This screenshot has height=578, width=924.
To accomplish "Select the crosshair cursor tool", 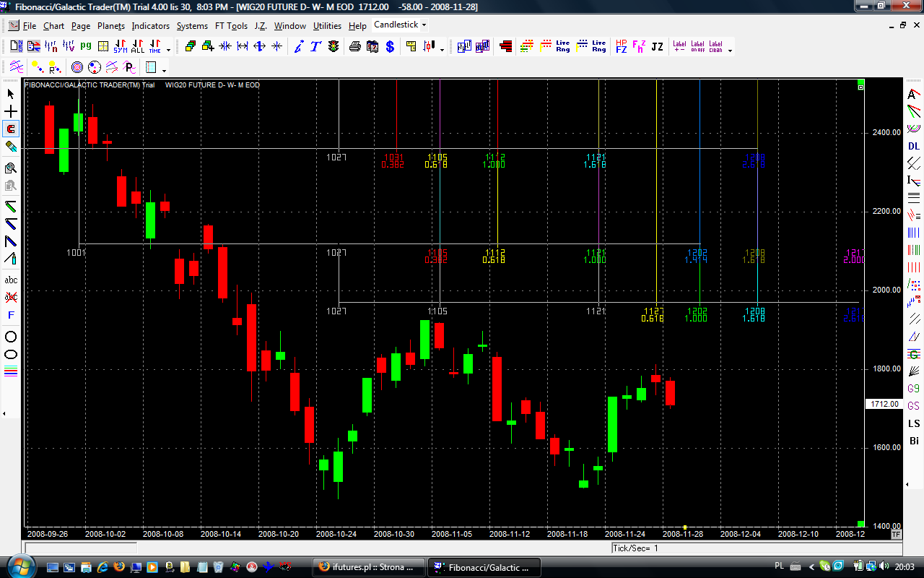I will click(x=11, y=111).
